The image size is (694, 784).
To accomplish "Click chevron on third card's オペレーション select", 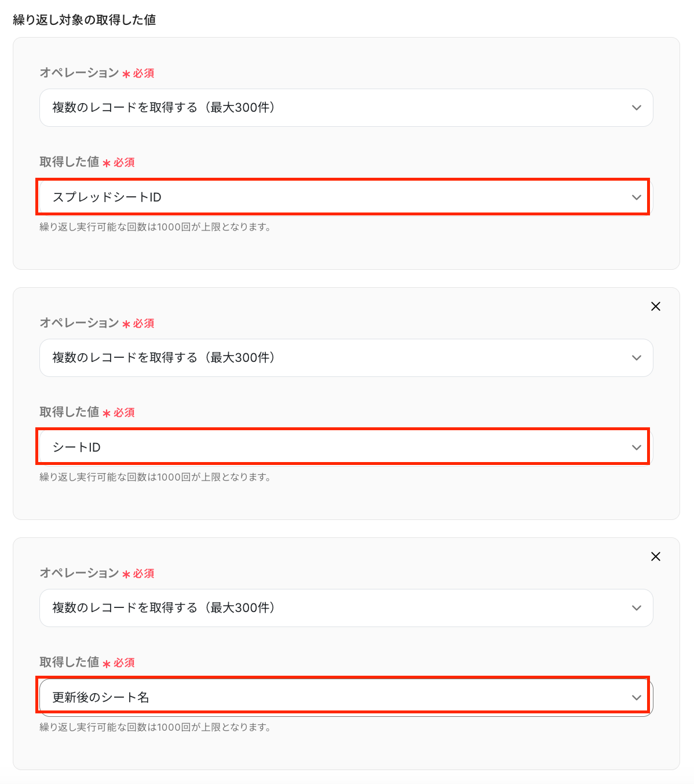I will coord(637,608).
